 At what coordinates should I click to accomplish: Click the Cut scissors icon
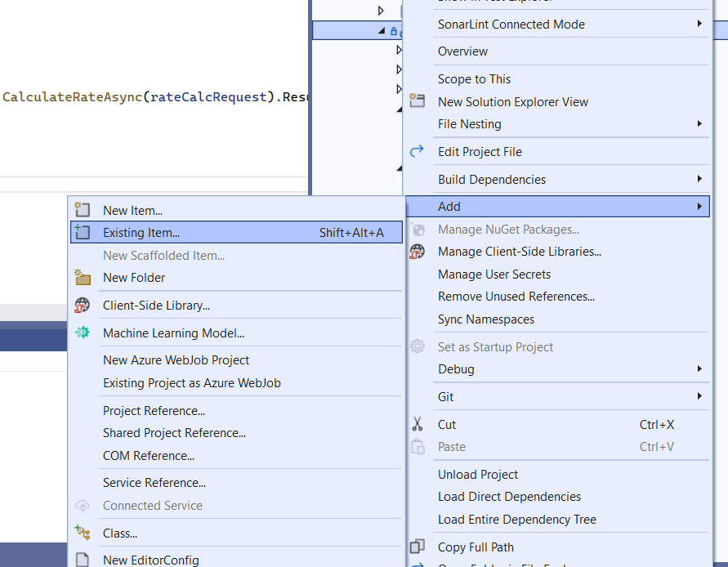coord(417,424)
